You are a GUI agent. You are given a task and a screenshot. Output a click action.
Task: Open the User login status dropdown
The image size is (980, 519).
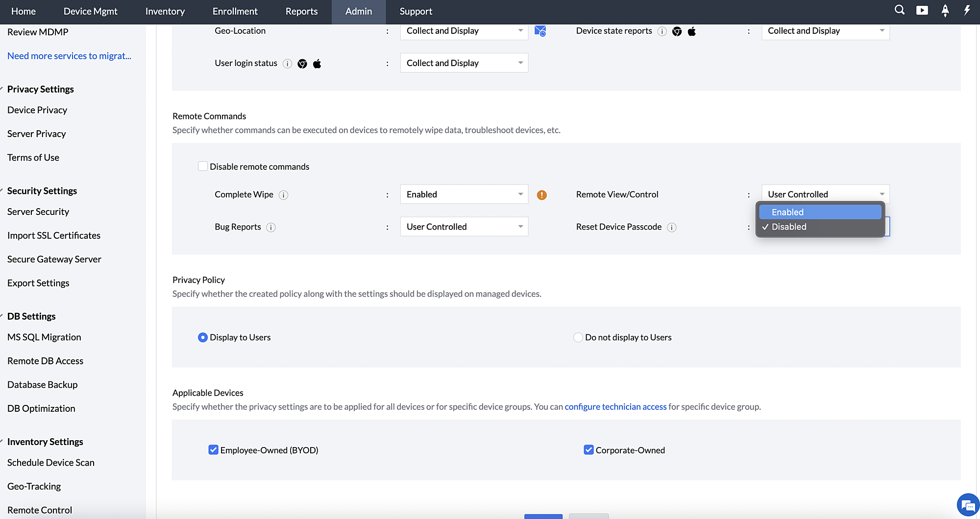[464, 63]
